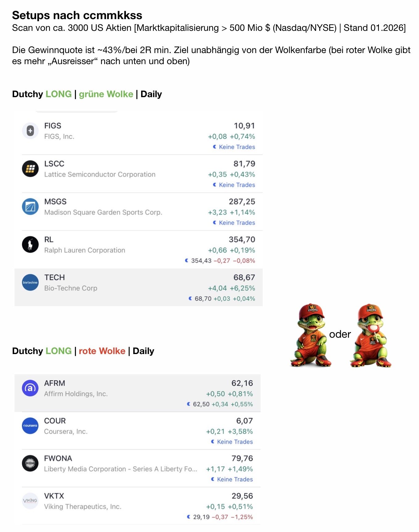The width and height of the screenshot is (419, 532).
Task: Click the RL after-hours price 354,43
Action: (x=201, y=261)
